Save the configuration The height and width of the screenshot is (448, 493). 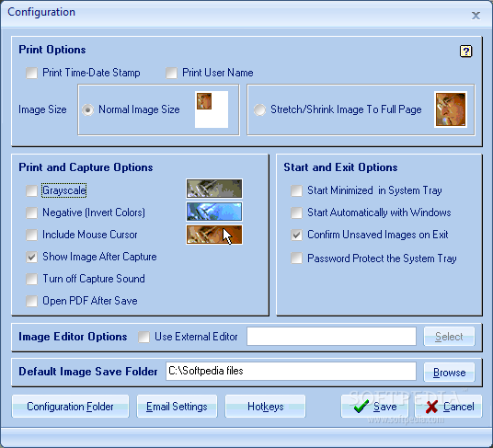[x=374, y=407]
